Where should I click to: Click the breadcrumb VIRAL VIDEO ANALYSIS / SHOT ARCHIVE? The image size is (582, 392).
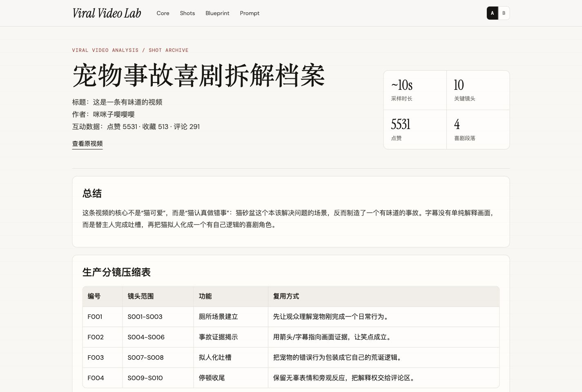click(130, 50)
